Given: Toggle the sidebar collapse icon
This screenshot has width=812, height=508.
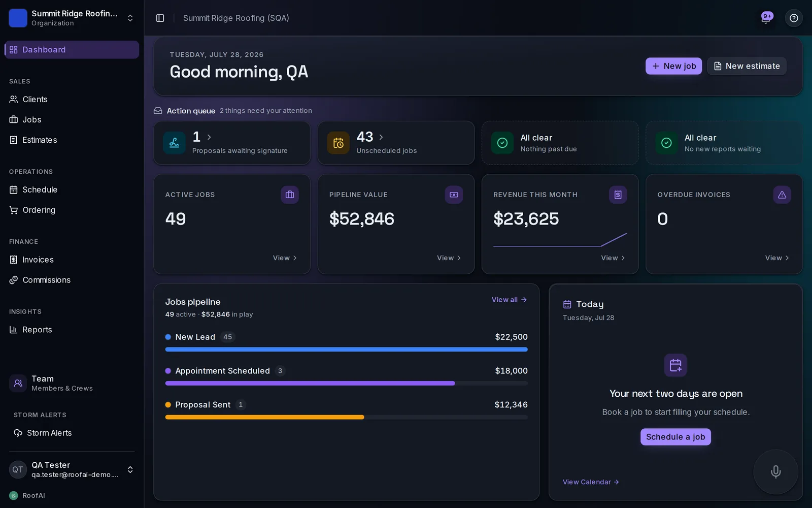Looking at the screenshot, I should pos(160,18).
